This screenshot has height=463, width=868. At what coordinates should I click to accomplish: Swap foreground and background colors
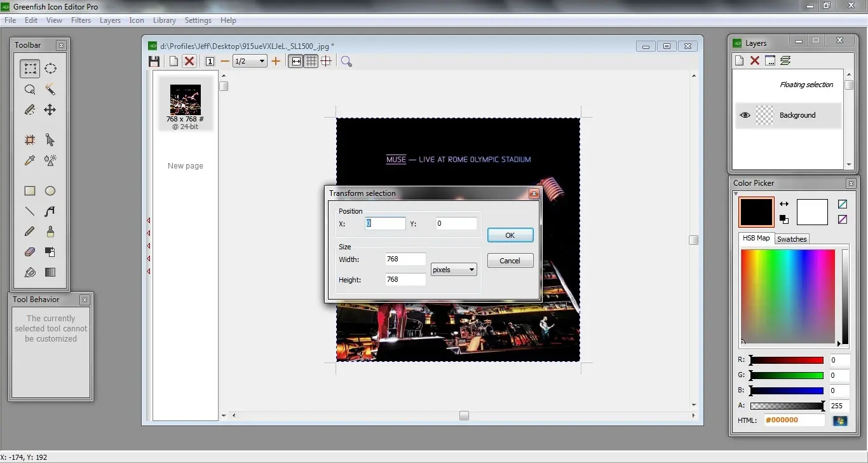click(x=784, y=204)
